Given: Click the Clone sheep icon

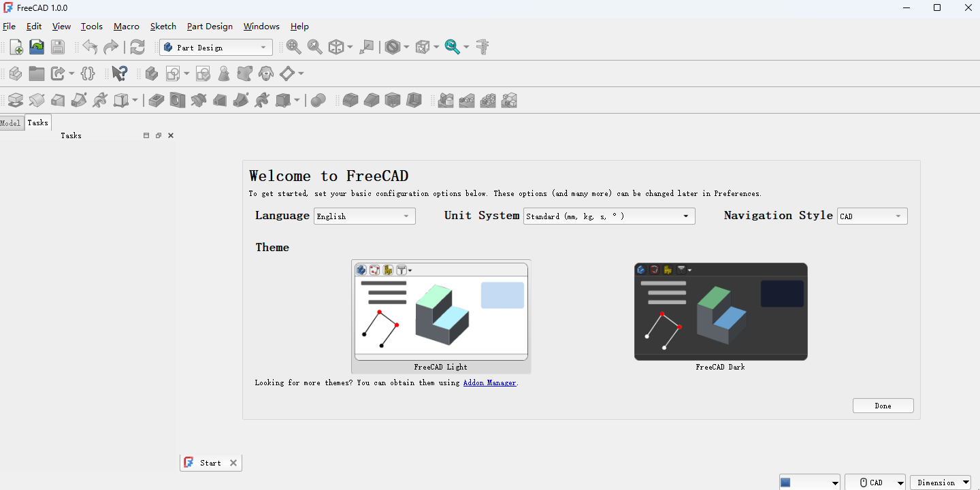Looking at the screenshot, I should pyautogui.click(x=266, y=73).
